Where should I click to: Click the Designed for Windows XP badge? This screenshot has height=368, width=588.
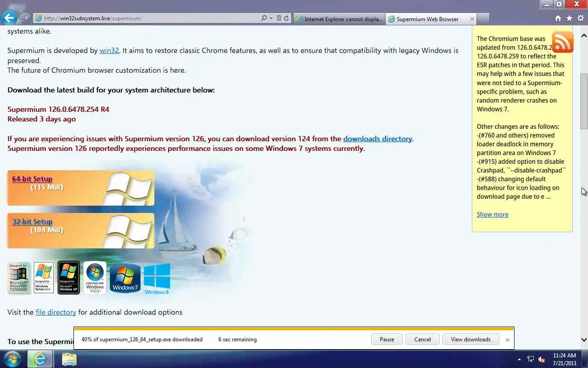(68, 278)
